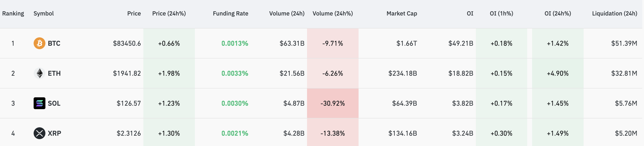644x146 pixels.
Task: Click the Solana logo icon
Action: (39, 103)
